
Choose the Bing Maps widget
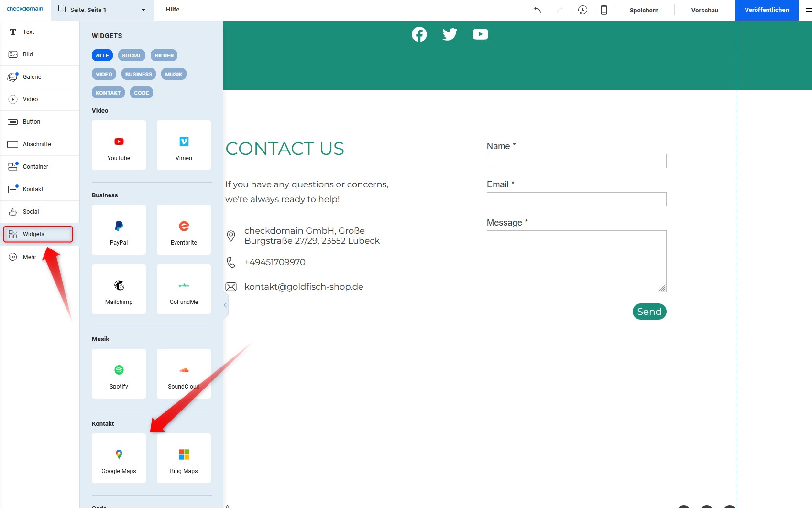pyautogui.click(x=184, y=458)
